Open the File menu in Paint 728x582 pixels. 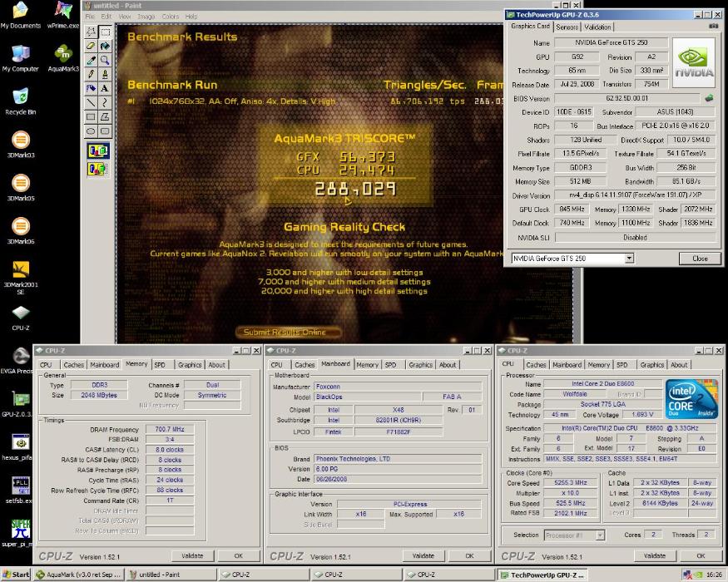coord(90,17)
